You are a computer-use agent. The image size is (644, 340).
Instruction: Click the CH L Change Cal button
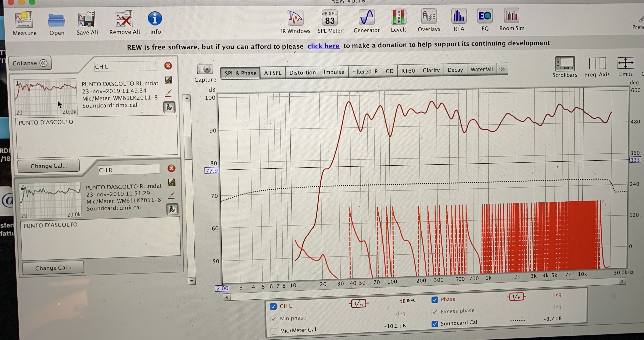49,166
